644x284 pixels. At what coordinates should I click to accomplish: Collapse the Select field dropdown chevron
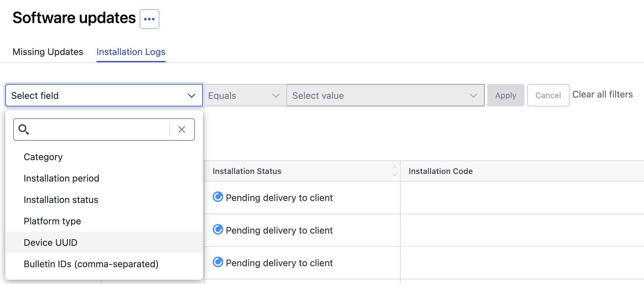pos(191,96)
